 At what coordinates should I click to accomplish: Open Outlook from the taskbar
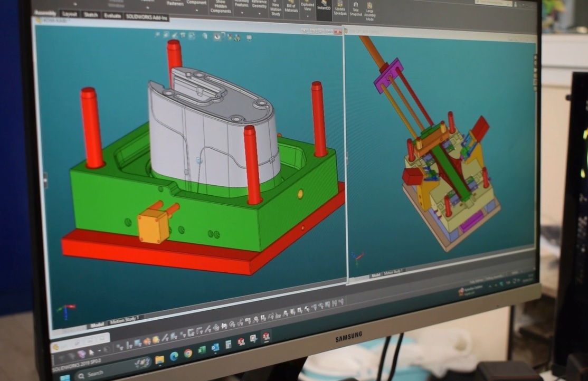coord(215,348)
